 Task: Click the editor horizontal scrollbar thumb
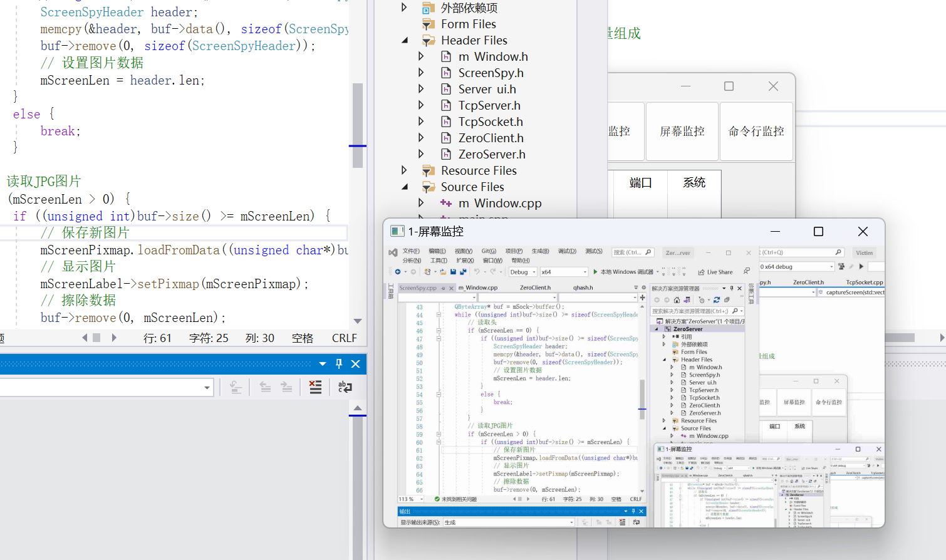coord(96,338)
